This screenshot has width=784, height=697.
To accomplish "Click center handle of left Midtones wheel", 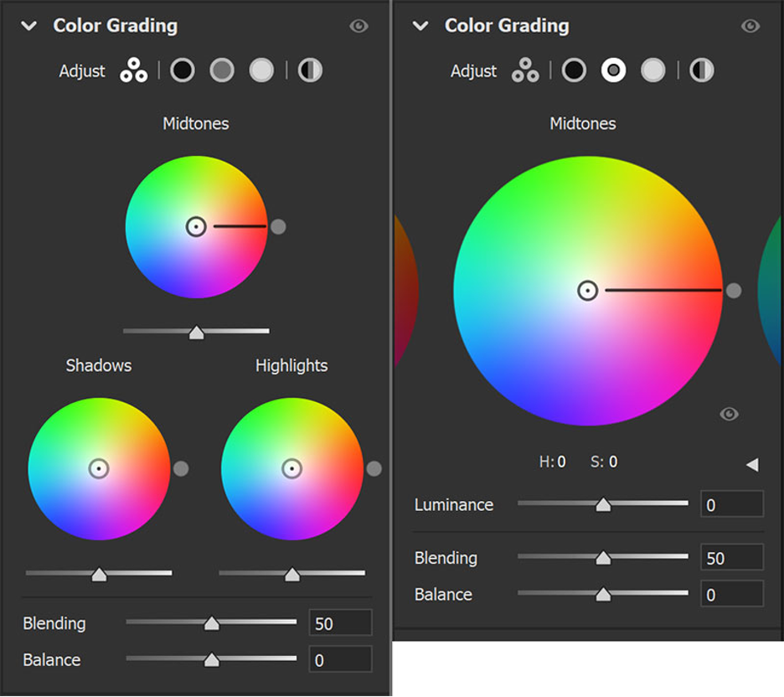I will (x=196, y=226).
